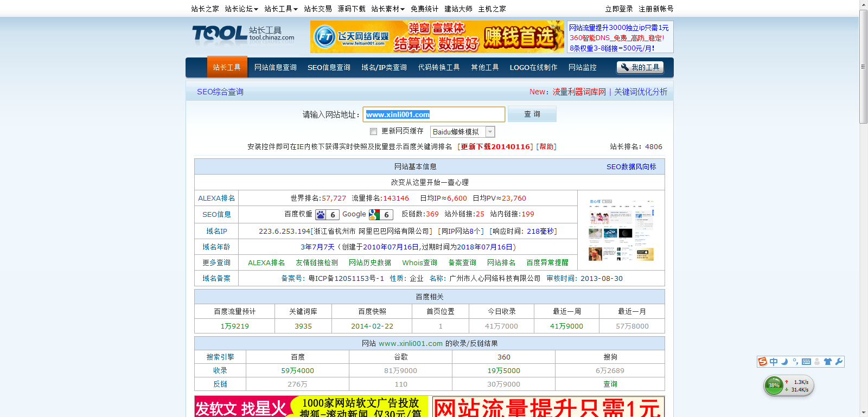
Task: Toggle the IME punctuation mode icon
Action: (795, 362)
